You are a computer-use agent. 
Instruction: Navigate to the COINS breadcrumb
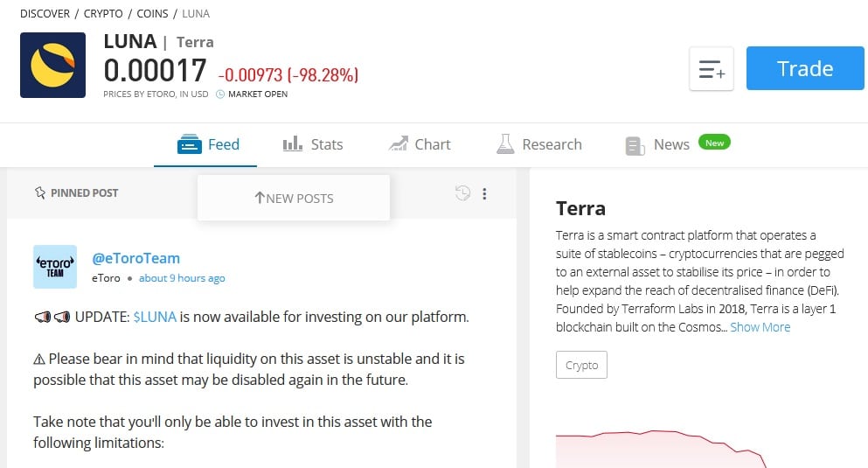point(152,13)
